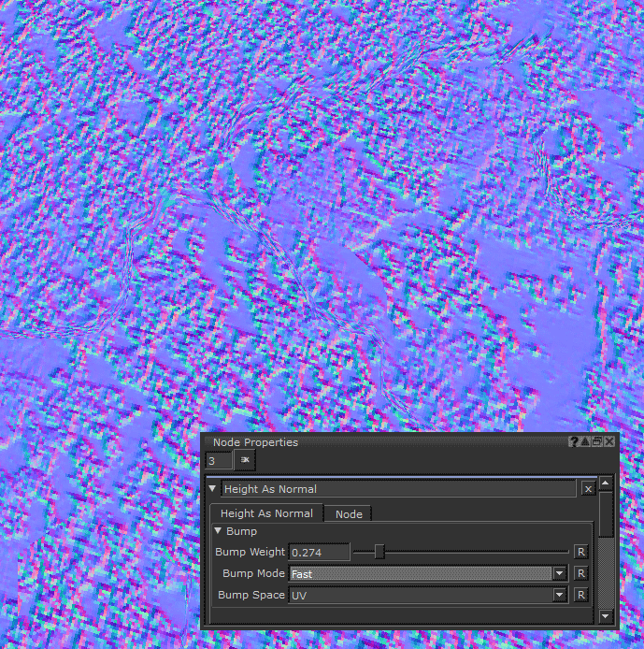Screen dimensions: 644x649
Task: Select the Height As Normal tab
Action: tap(266, 513)
